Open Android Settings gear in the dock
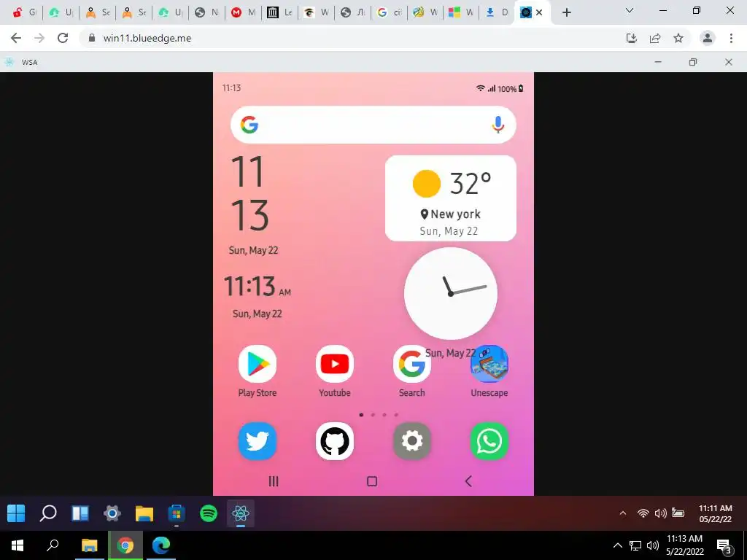The height and width of the screenshot is (560, 747). tap(411, 441)
